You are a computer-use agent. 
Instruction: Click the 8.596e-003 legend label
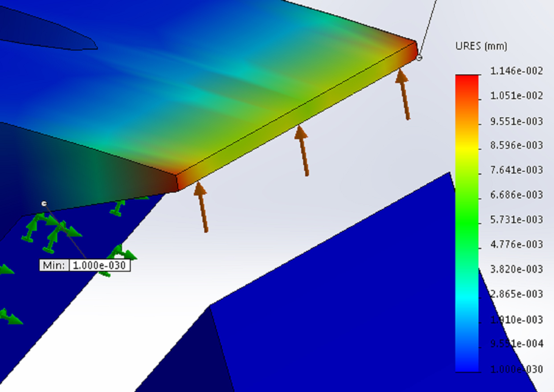517,145
